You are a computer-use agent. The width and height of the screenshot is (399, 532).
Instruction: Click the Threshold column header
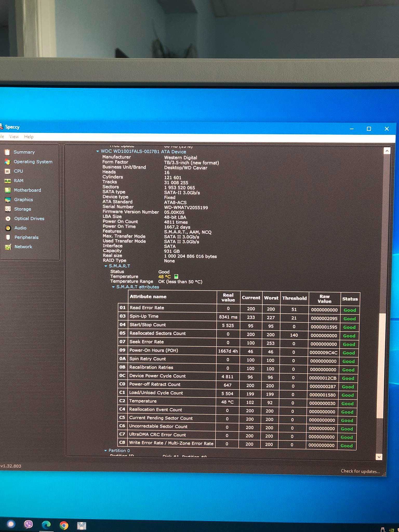294,298
